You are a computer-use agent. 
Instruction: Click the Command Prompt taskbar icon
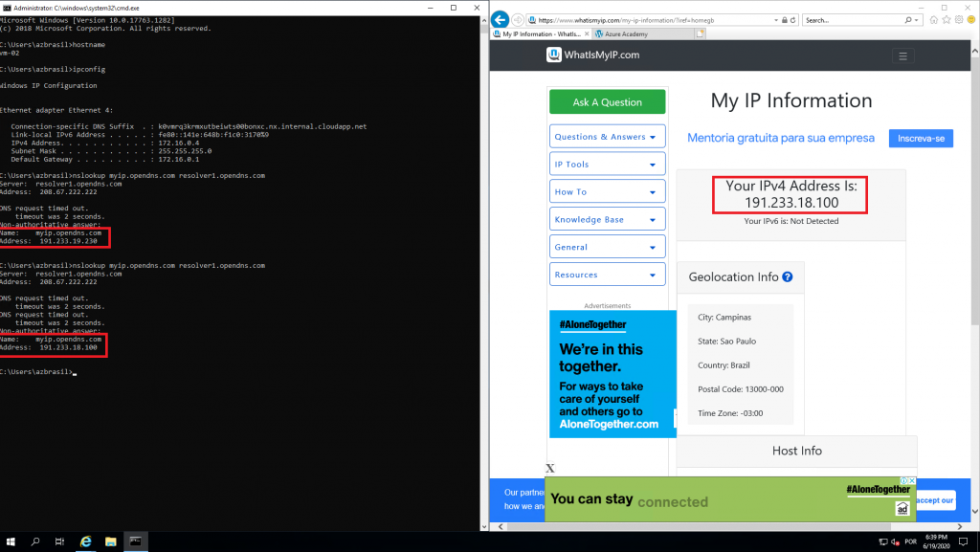[x=136, y=541]
